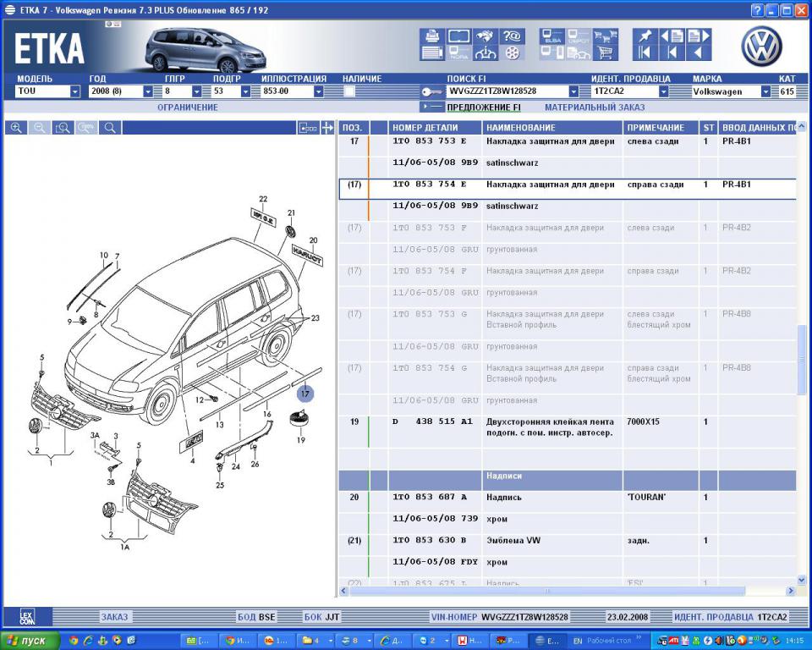Click highlighted callout 17 in illustration
Screen dimensions: 812x650
point(305,394)
